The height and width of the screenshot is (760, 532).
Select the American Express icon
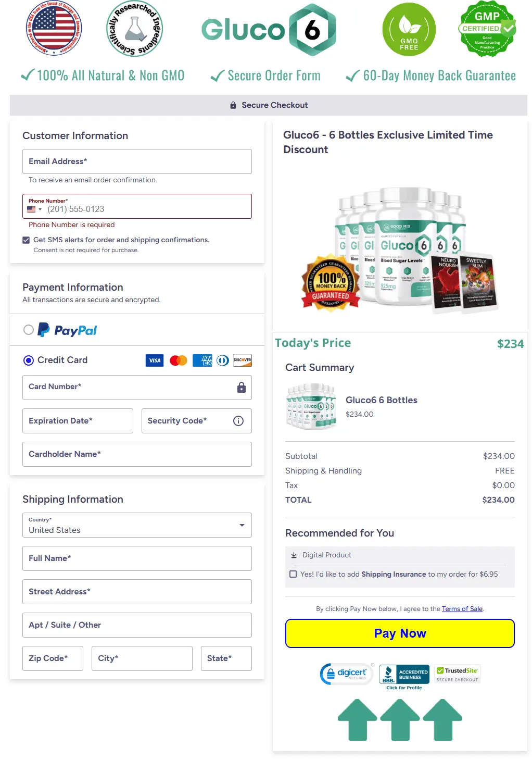click(x=202, y=360)
